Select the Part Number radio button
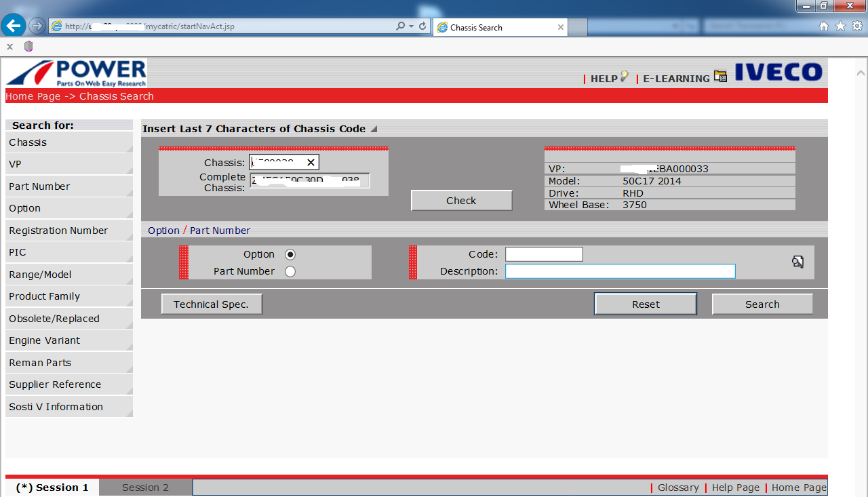Image resolution: width=868 pixels, height=497 pixels. [x=290, y=271]
